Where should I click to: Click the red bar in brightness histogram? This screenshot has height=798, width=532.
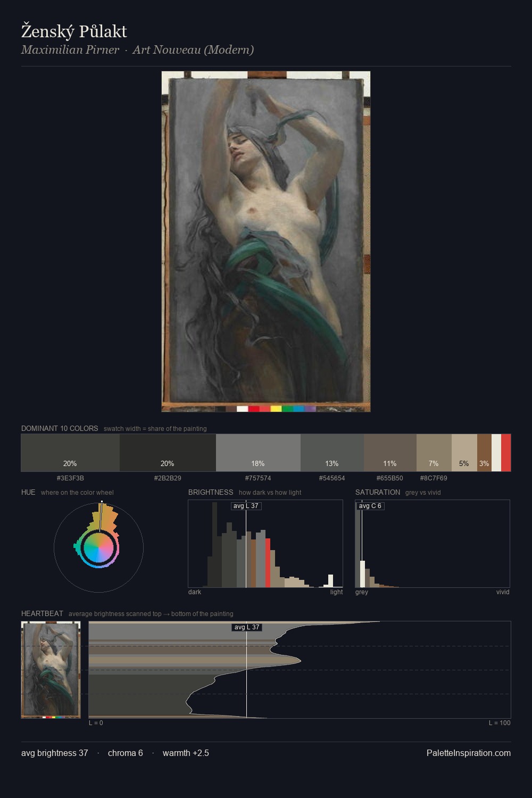(x=268, y=563)
